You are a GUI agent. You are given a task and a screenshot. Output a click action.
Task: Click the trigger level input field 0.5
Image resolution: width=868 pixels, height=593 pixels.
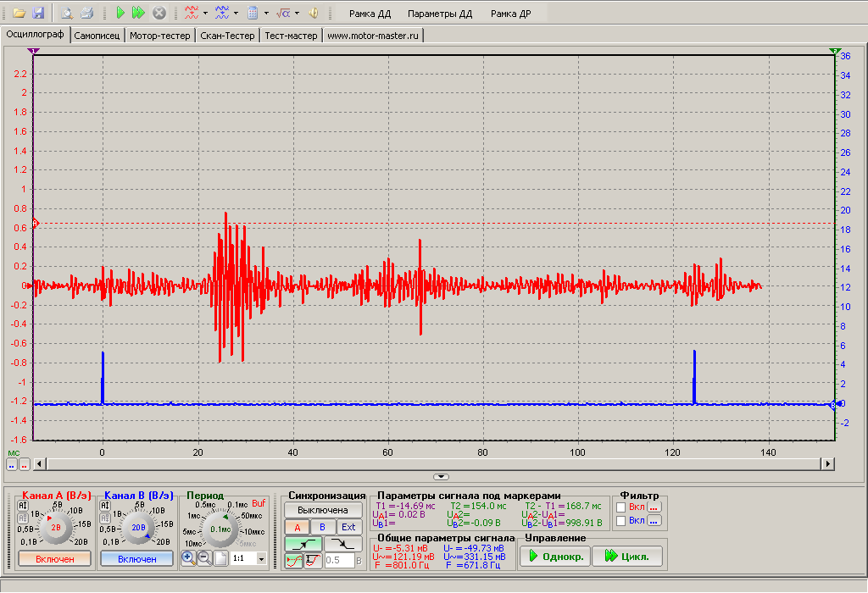click(x=339, y=560)
